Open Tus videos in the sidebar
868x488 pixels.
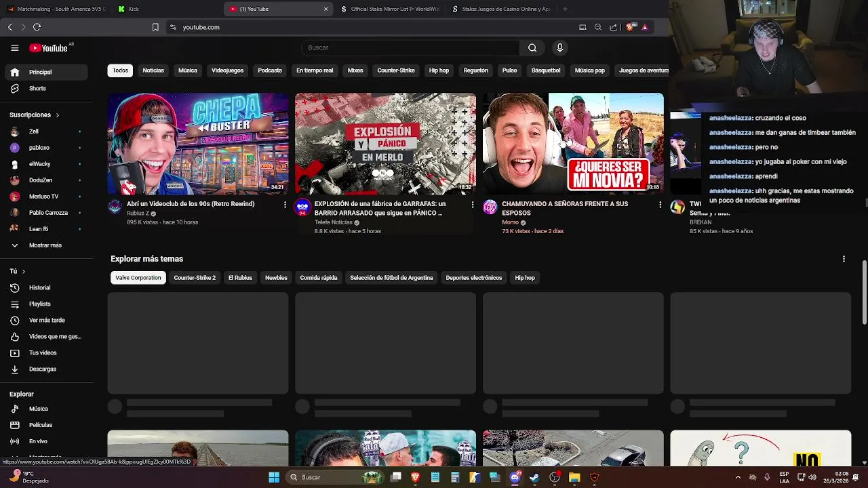[x=46, y=352]
